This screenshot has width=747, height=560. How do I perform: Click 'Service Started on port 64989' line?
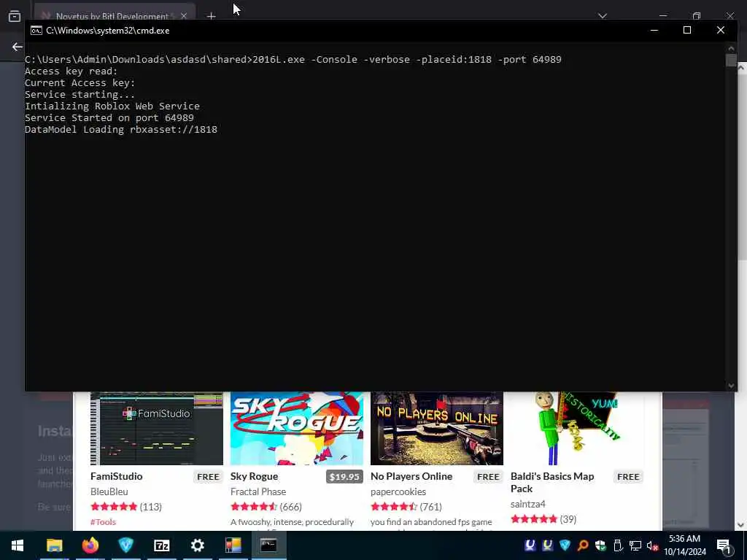[x=109, y=117]
